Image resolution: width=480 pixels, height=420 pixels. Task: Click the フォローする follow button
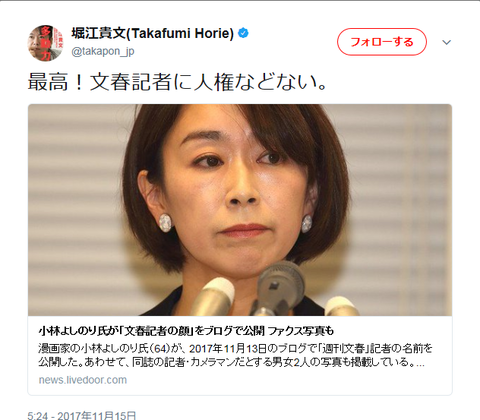382,42
